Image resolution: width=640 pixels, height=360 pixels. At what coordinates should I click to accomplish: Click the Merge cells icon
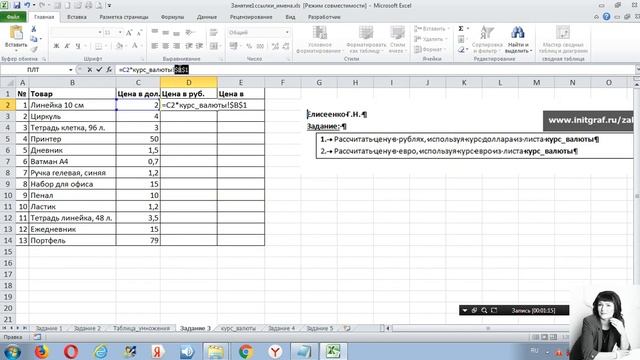214,46
